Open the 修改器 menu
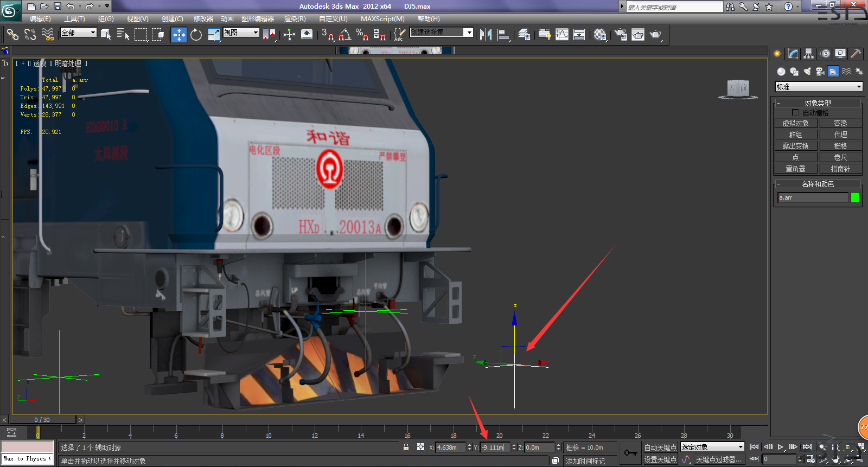The width and height of the screenshot is (868, 467). coord(203,19)
